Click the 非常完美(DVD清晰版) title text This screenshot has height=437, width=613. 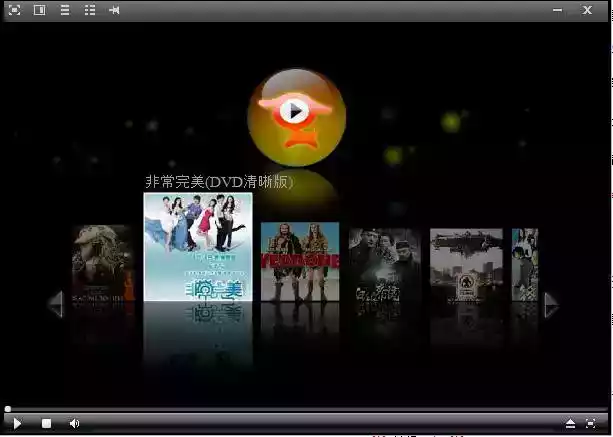pos(218,182)
